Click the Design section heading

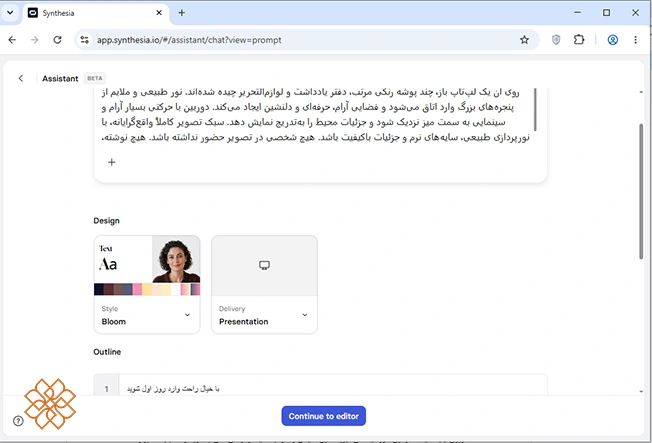[106, 220]
